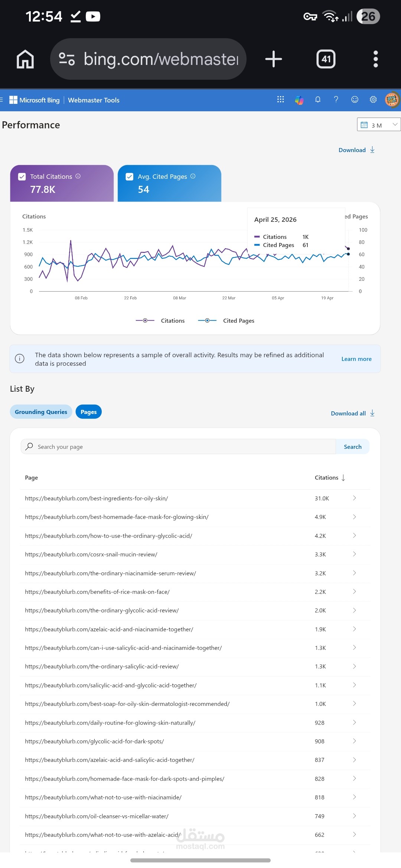401x868 pixels.
Task: Click the Search your page input field
Action: (178, 447)
